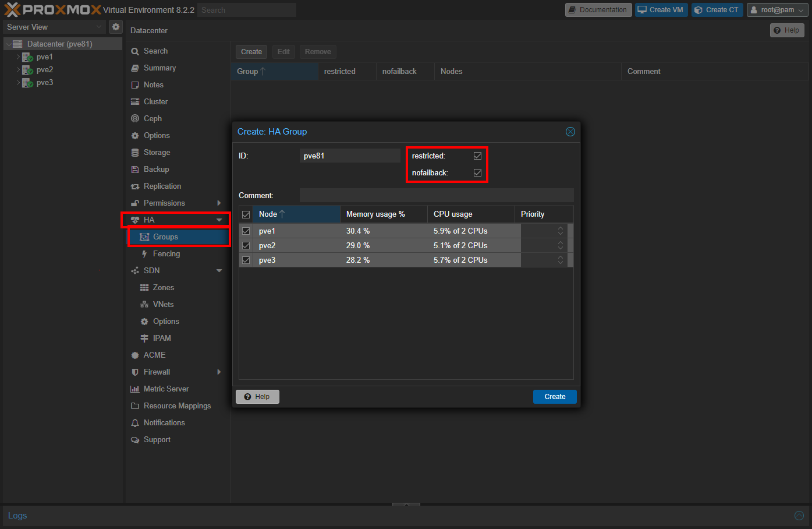The width and height of the screenshot is (812, 529).
Task: Toggle the nofailback checkbox
Action: (478, 173)
